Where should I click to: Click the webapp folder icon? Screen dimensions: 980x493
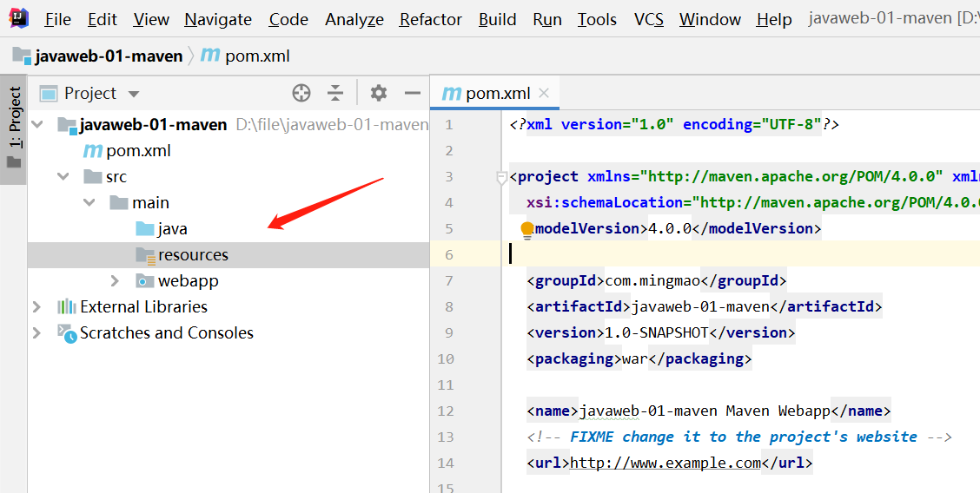144,281
